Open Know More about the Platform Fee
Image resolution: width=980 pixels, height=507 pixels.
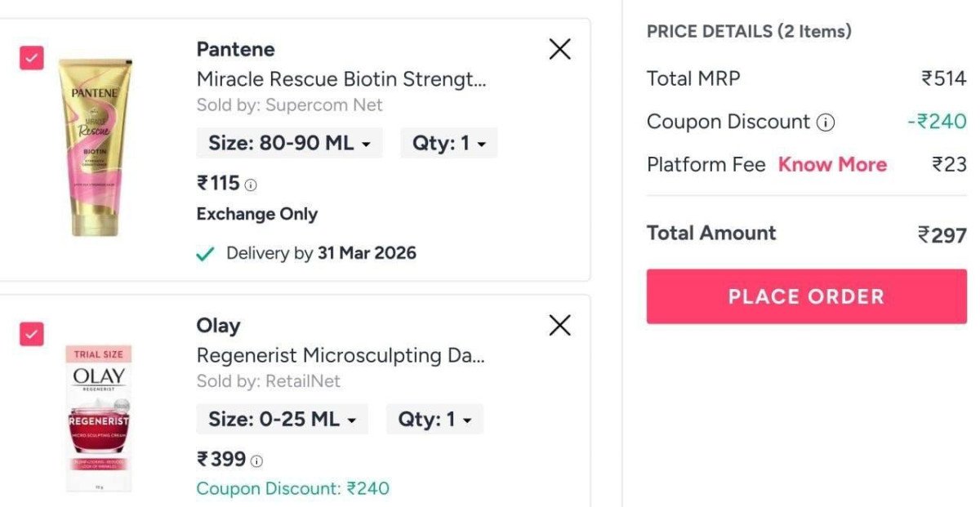(832, 164)
